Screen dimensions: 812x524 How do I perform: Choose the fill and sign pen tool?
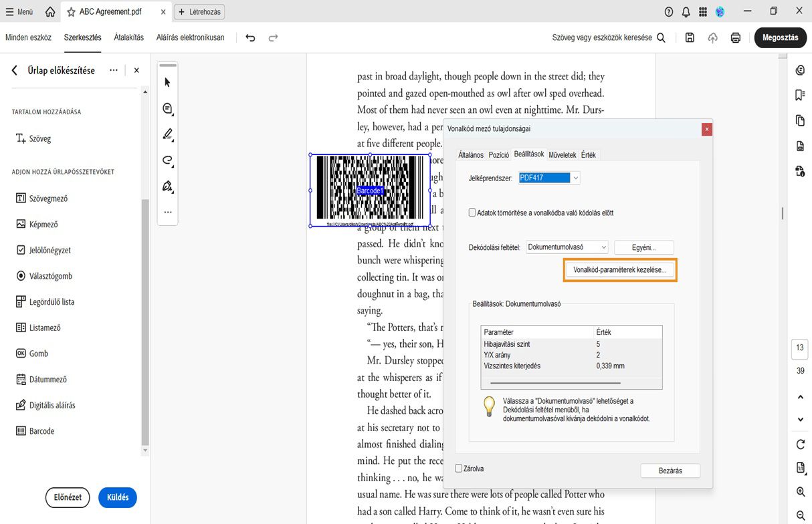click(x=168, y=186)
